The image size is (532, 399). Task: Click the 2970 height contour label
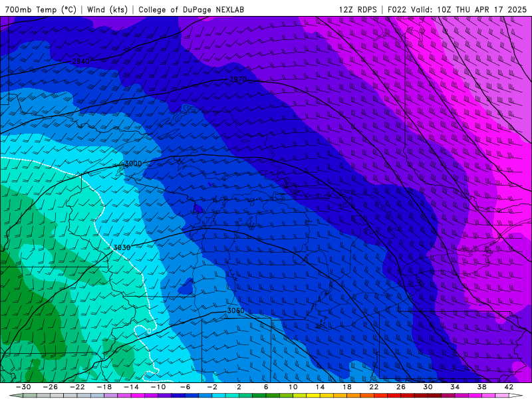click(x=238, y=79)
